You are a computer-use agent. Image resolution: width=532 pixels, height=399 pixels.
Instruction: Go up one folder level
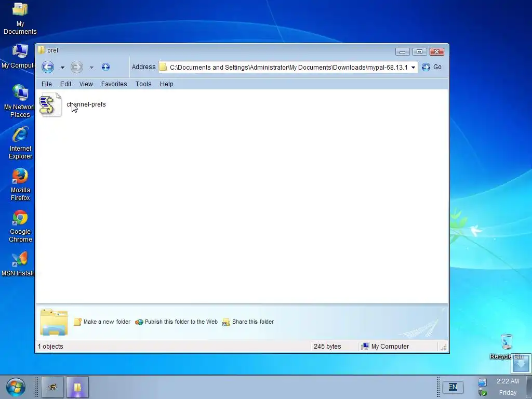(105, 67)
